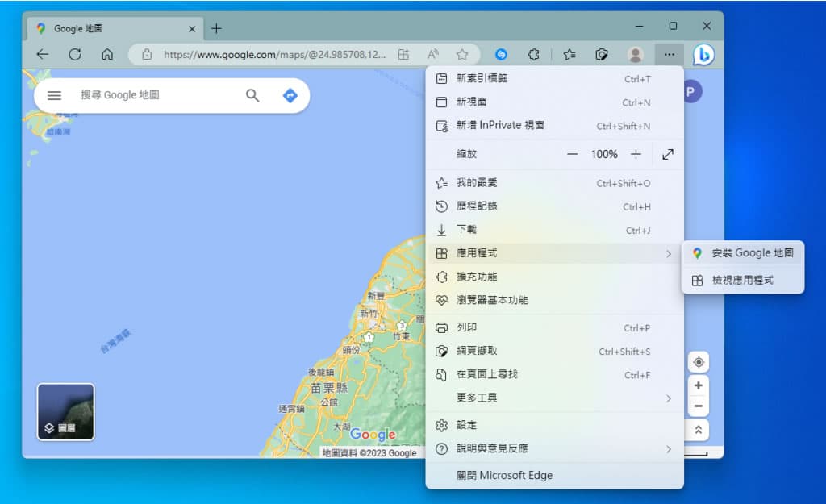Open a new tab with plus button

216,28
